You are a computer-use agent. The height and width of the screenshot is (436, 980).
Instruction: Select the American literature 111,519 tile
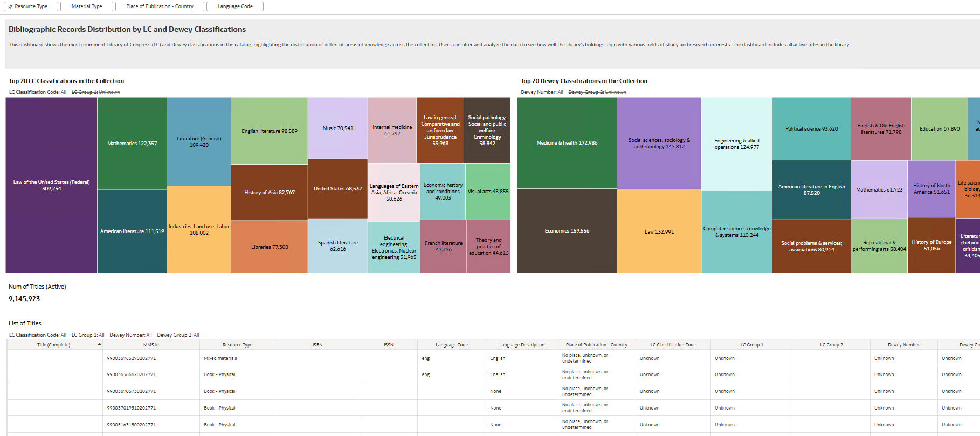click(132, 231)
